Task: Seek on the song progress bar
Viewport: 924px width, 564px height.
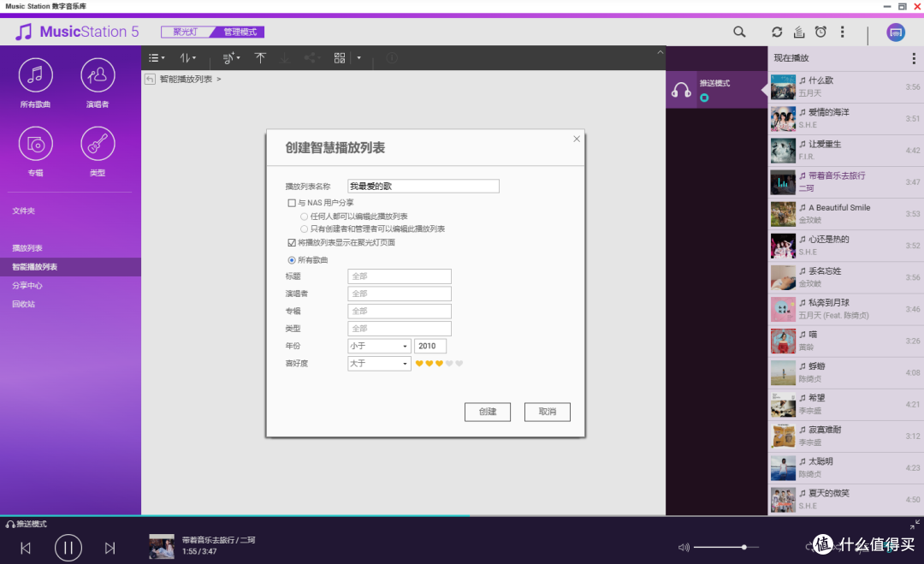Action: click(462, 516)
